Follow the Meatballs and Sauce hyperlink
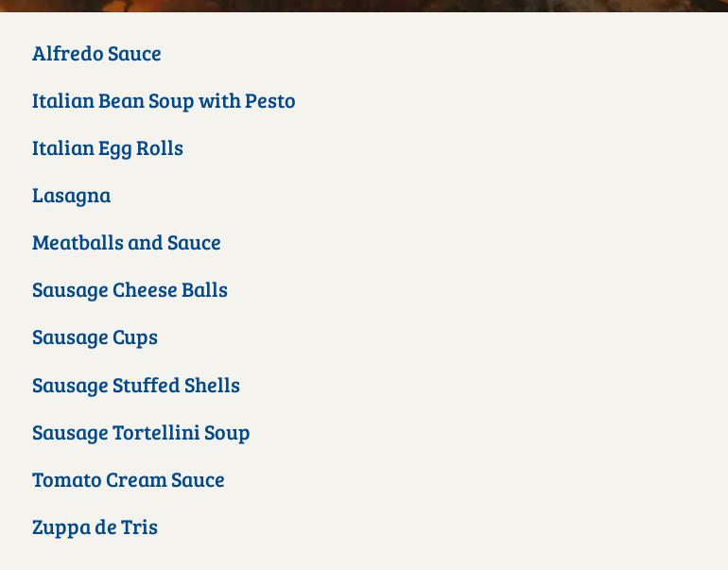Screen dimensions: 728x570 coord(127,242)
